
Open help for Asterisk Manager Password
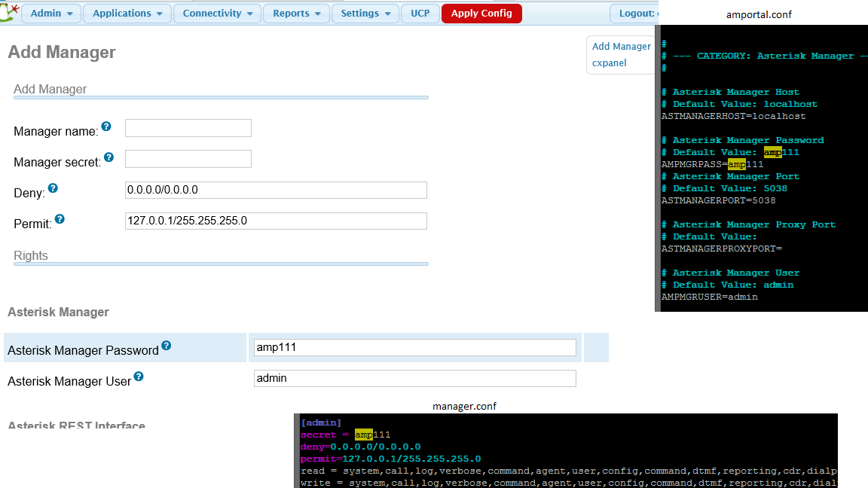pos(166,346)
